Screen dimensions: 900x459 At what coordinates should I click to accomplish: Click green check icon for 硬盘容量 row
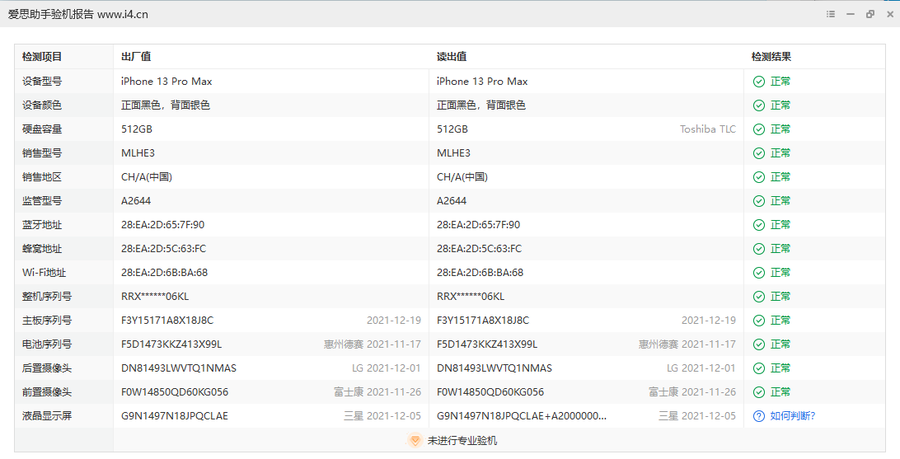click(759, 129)
